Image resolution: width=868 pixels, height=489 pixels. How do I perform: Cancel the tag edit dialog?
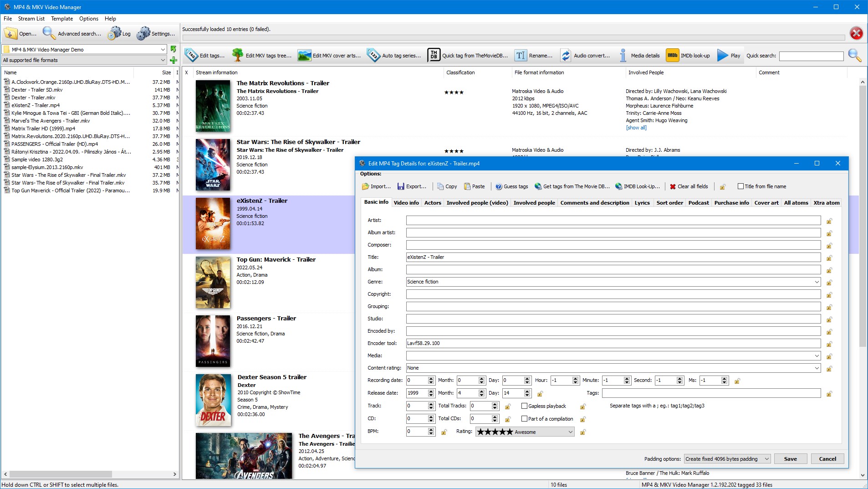[827, 459]
